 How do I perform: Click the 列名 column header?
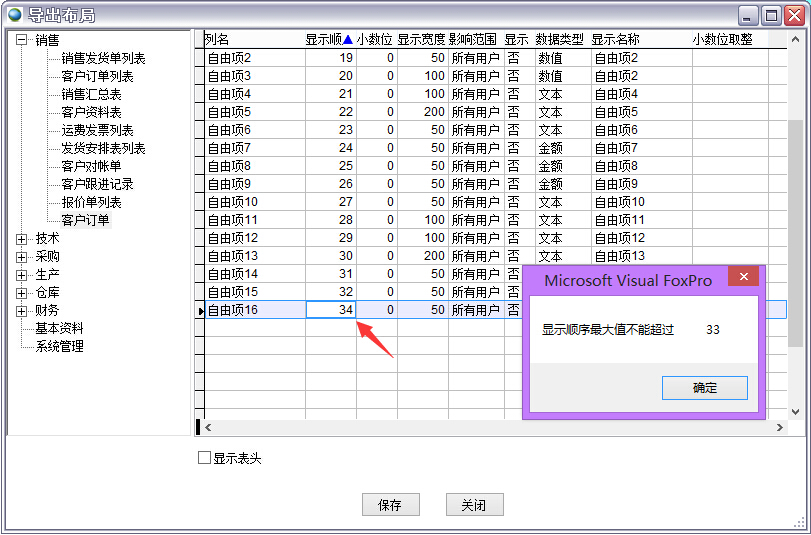click(x=217, y=40)
